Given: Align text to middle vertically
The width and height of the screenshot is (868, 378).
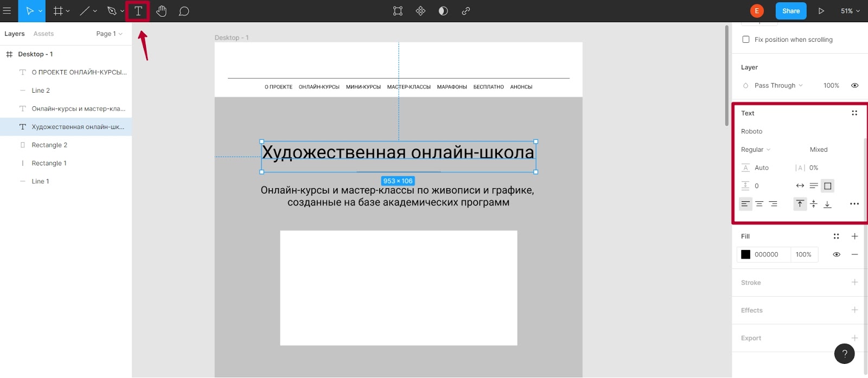Looking at the screenshot, I should click(x=814, y=204).
